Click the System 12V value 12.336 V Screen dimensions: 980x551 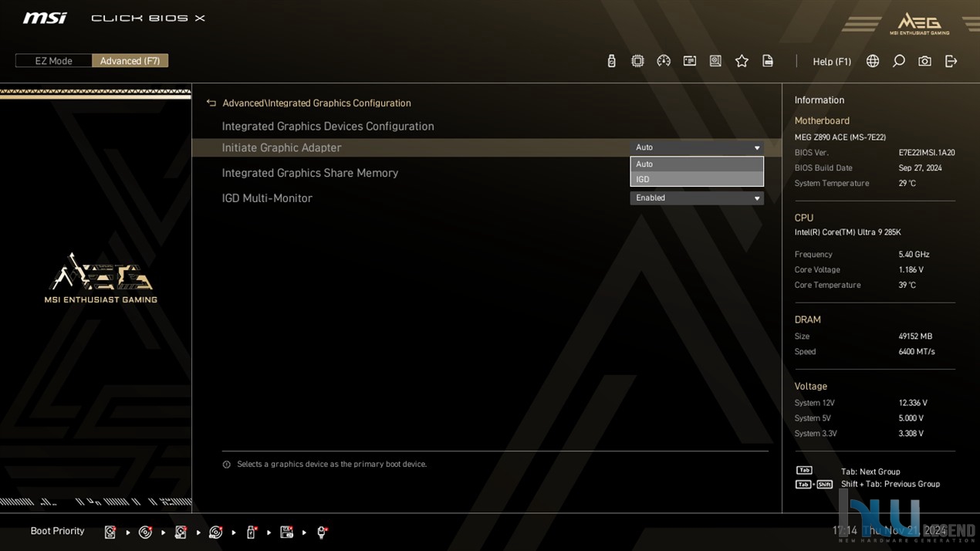913,403
